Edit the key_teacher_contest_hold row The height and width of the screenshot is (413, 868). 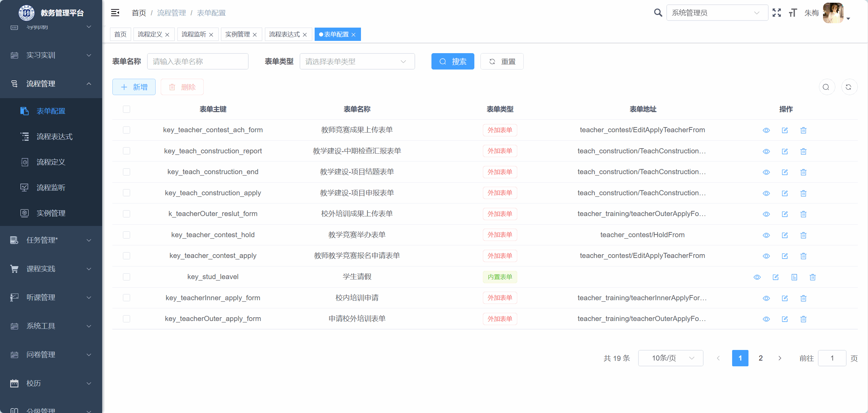pyautogui.click(x=785, y=235)
